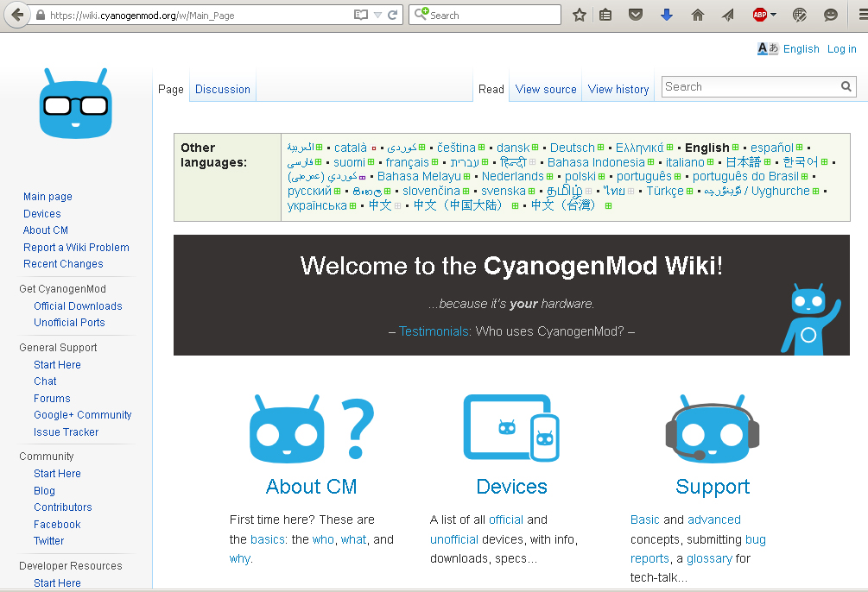
Task: Select the Read tab
Action: (491, 89)
